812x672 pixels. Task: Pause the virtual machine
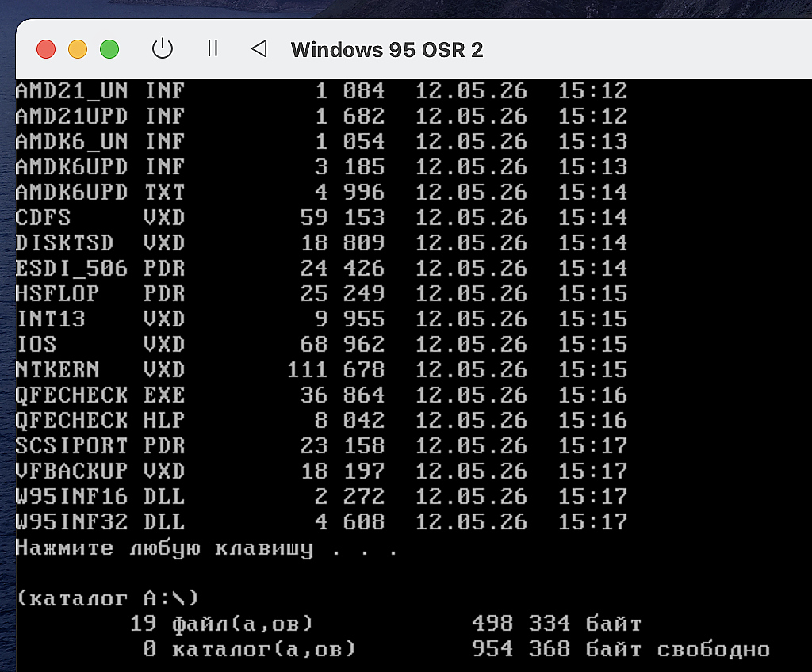[213, 48]
